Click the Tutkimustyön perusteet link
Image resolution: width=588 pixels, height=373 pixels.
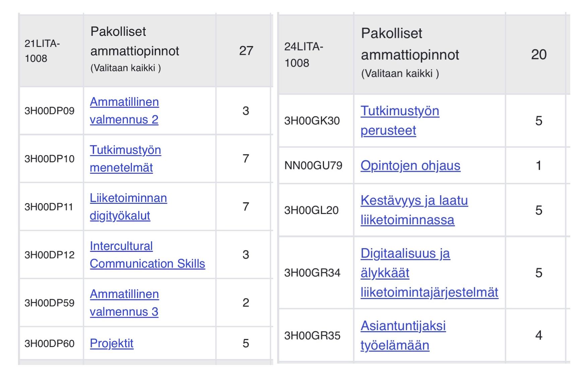point(399,121)
